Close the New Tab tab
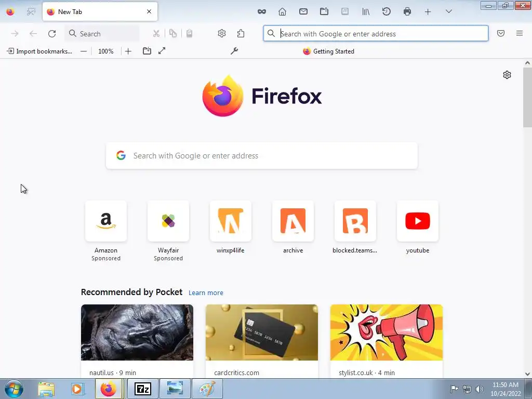532x399 pixels. (x=149, y=11)
